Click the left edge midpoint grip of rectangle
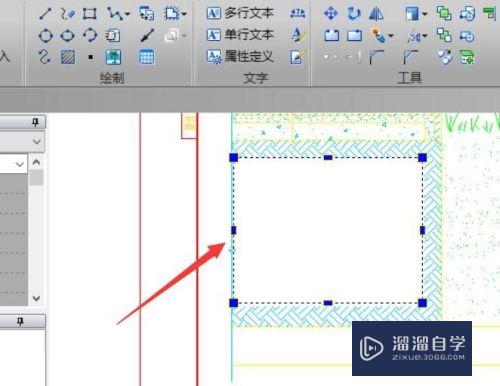 (x=234, y=230)
